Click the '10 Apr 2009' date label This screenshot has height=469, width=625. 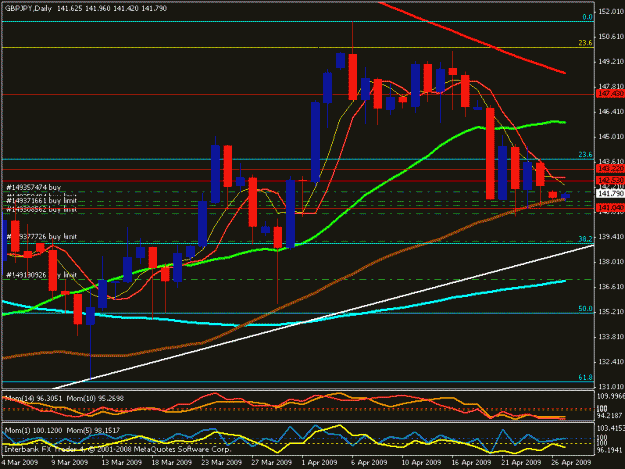coord(421,462)
